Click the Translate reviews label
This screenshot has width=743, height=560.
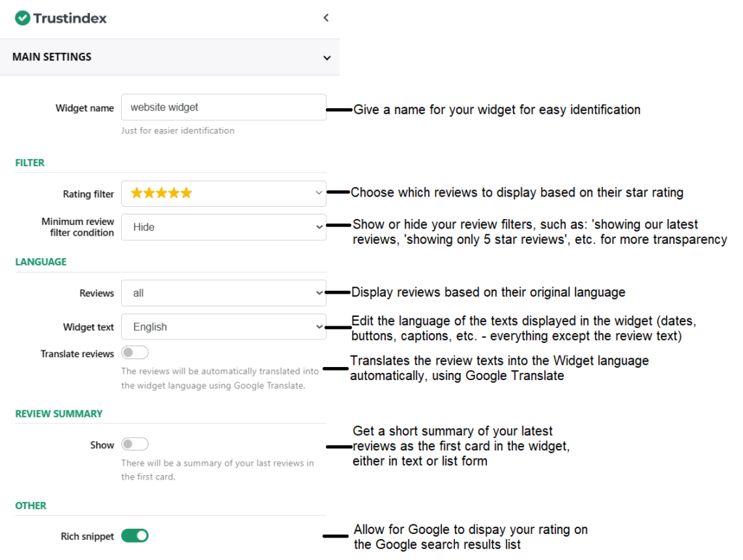[77, 354]
